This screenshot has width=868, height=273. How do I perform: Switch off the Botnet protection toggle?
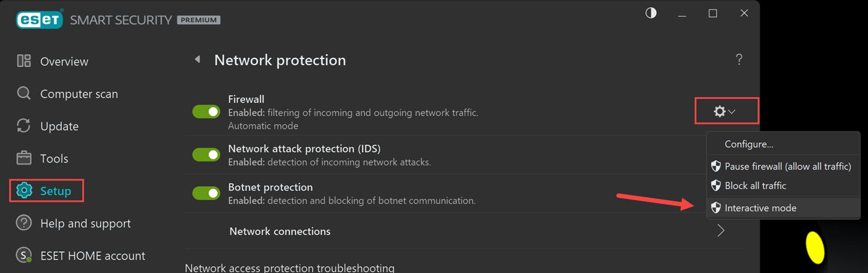point(207,193)
